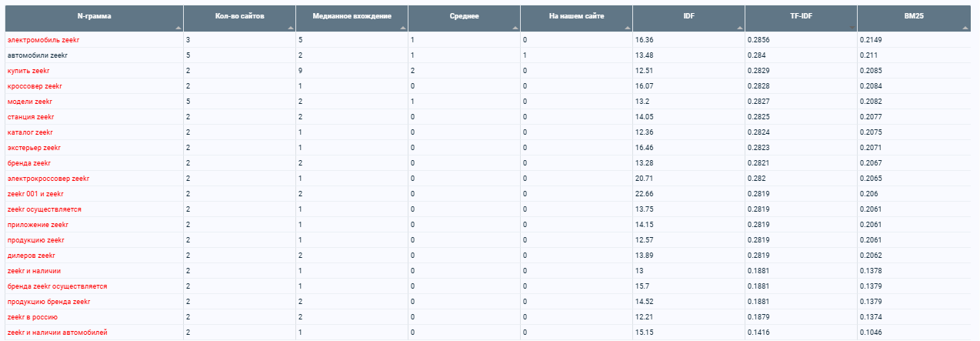Click sort arrow in Медианное вхождение header
Viewport: 980px width, 341px height.
point(403,27)
